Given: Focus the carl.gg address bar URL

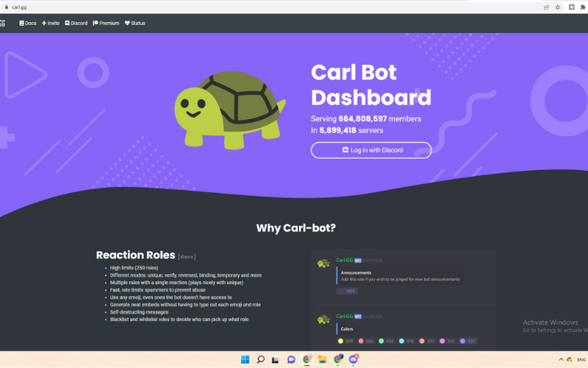Looking at the screenshot, I should 19,7.
